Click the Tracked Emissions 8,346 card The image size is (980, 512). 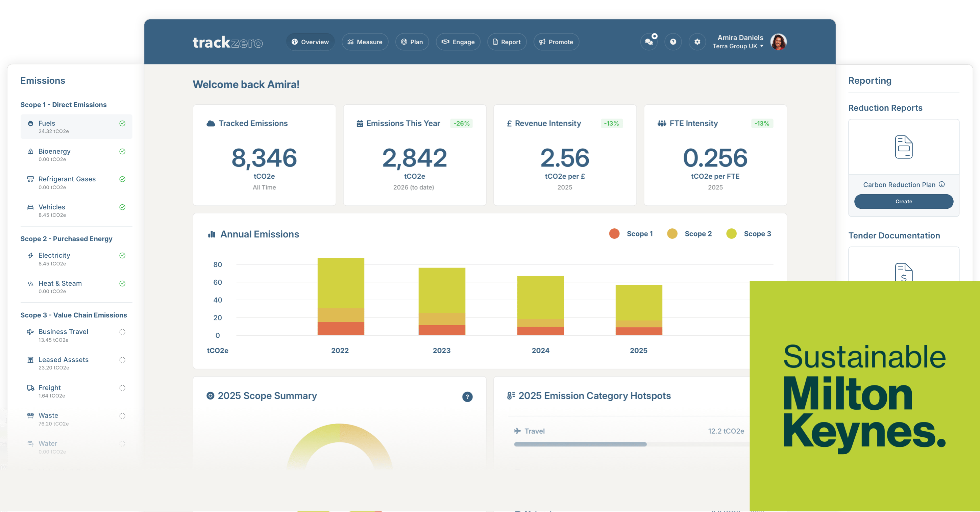tap(264, 155)
